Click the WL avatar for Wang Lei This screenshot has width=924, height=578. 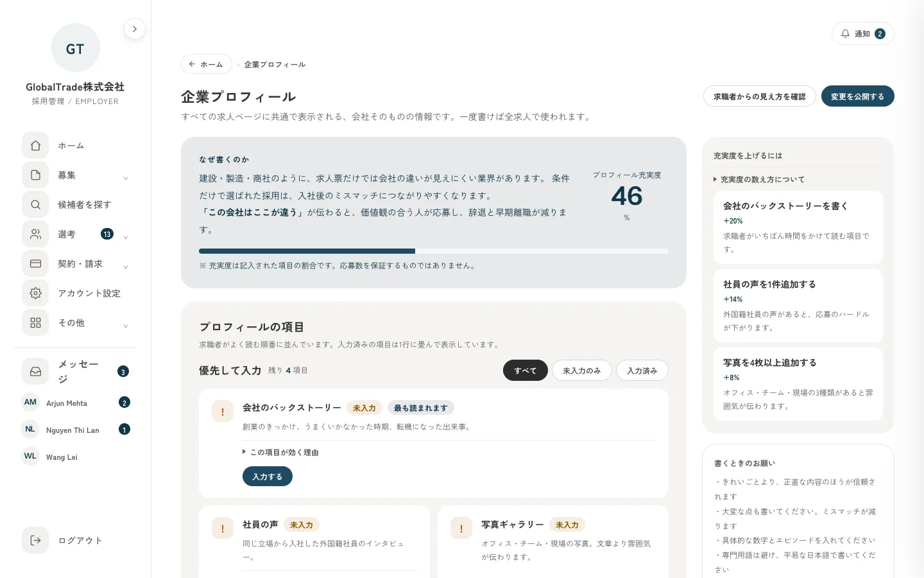click(30, 457)
